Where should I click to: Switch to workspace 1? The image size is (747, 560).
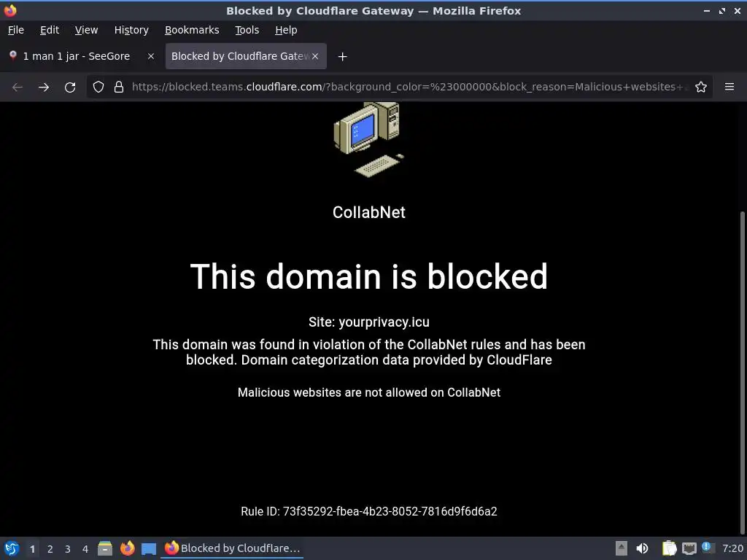[x=32, y=549]
